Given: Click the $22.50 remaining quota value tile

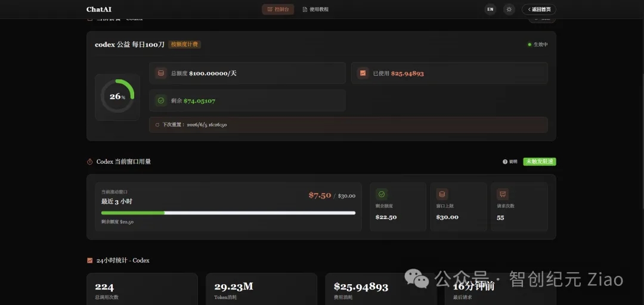Looking at the screenshot, I should [398, 207].
